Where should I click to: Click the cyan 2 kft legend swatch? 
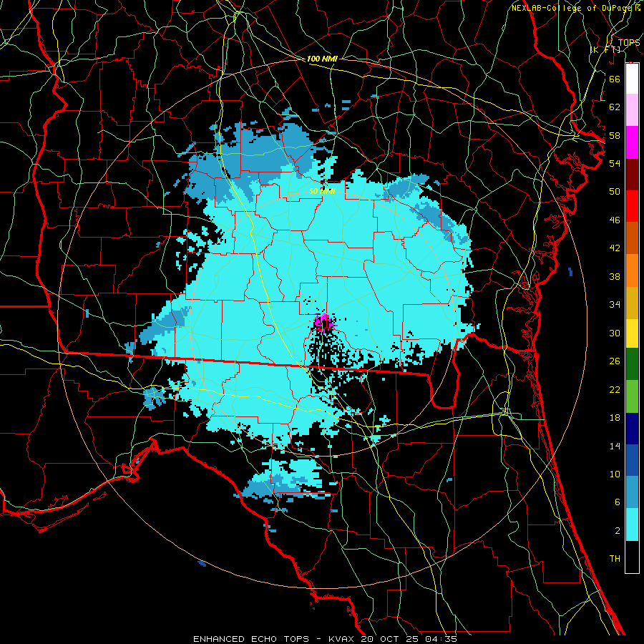click(x=632, y=525)
